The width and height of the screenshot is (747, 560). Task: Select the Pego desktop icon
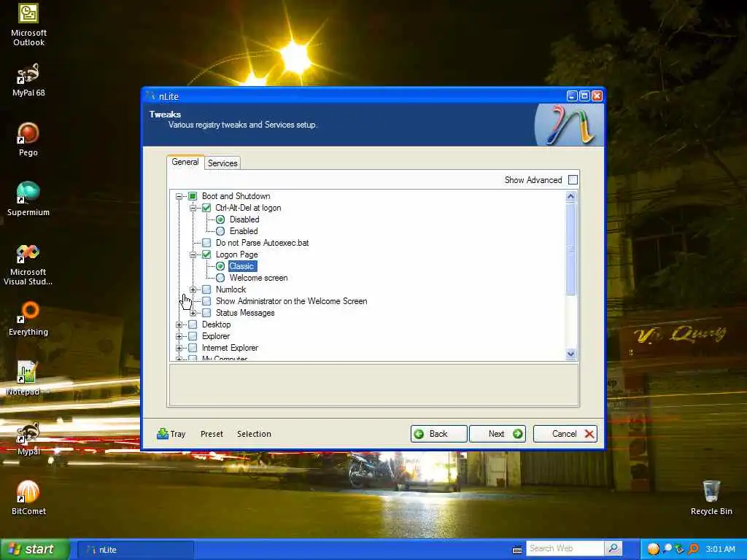pos(28,139)
